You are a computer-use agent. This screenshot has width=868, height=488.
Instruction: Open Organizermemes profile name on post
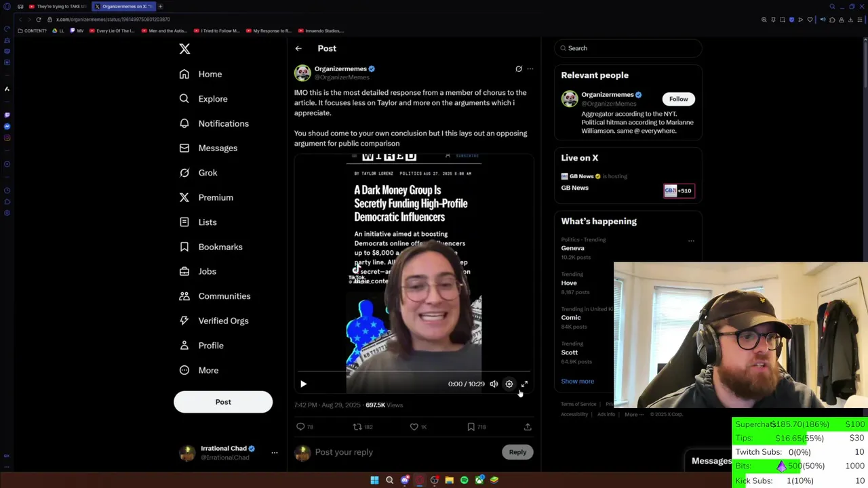[x=340, y=68]
